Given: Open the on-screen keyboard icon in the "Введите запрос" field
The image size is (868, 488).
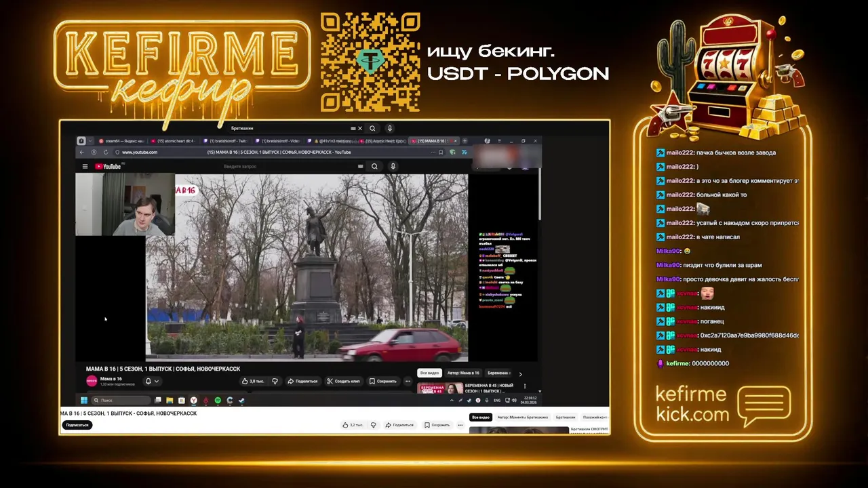Looking at the screenshot, I should [x=360, y=166].
